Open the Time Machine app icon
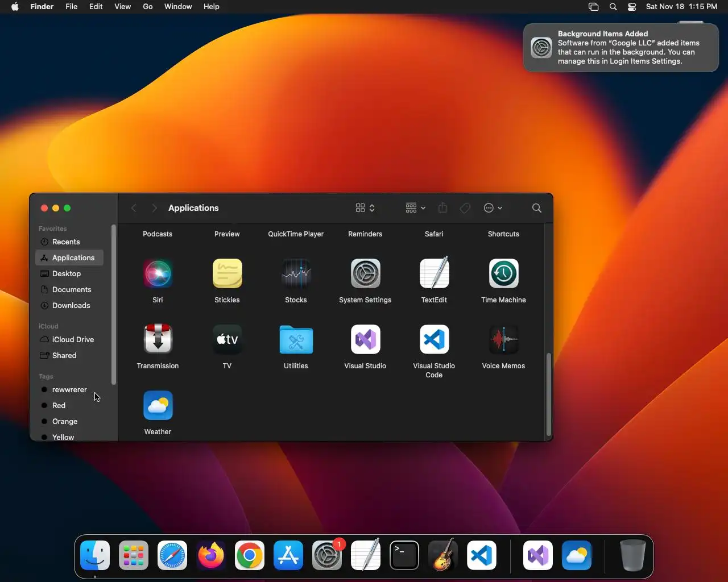Viewport: 728px width, 582px height. (x=503, y=274)
